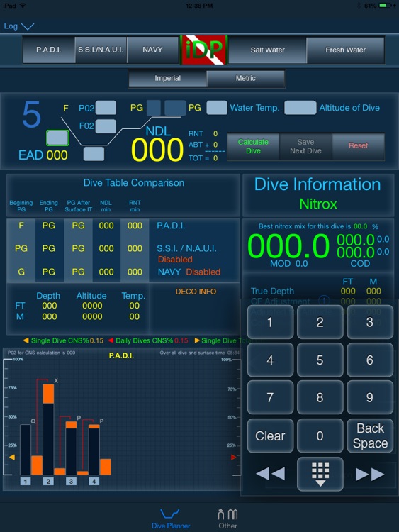
Task: Open the Dive Planner tab
Action: 171,519
